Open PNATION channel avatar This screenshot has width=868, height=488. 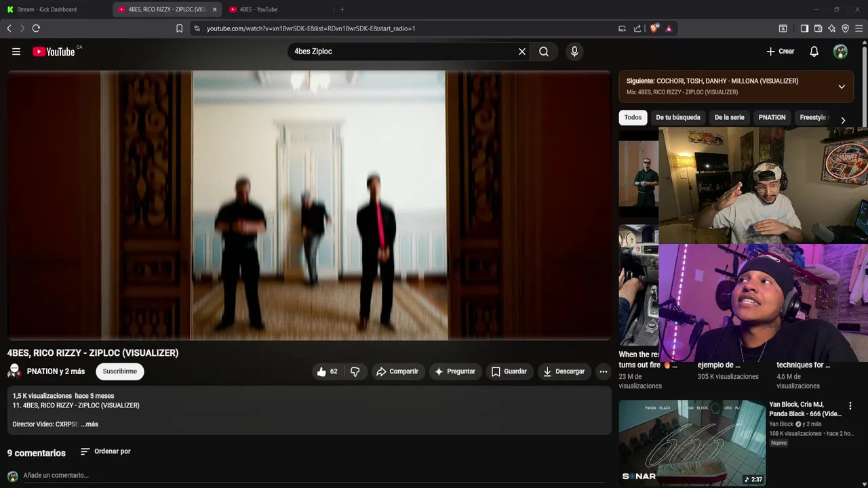click(x=14, y=371)
